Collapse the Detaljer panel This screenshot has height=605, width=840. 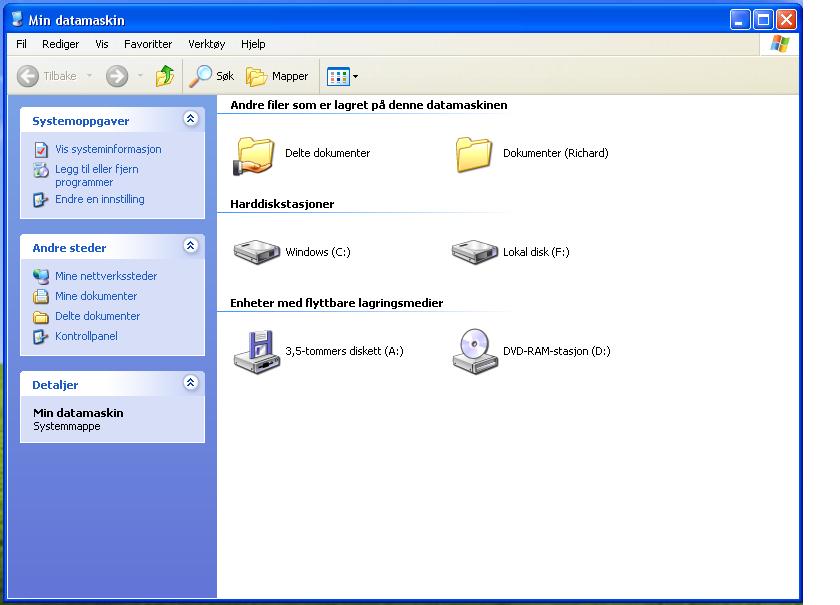(x=191, y=383)
